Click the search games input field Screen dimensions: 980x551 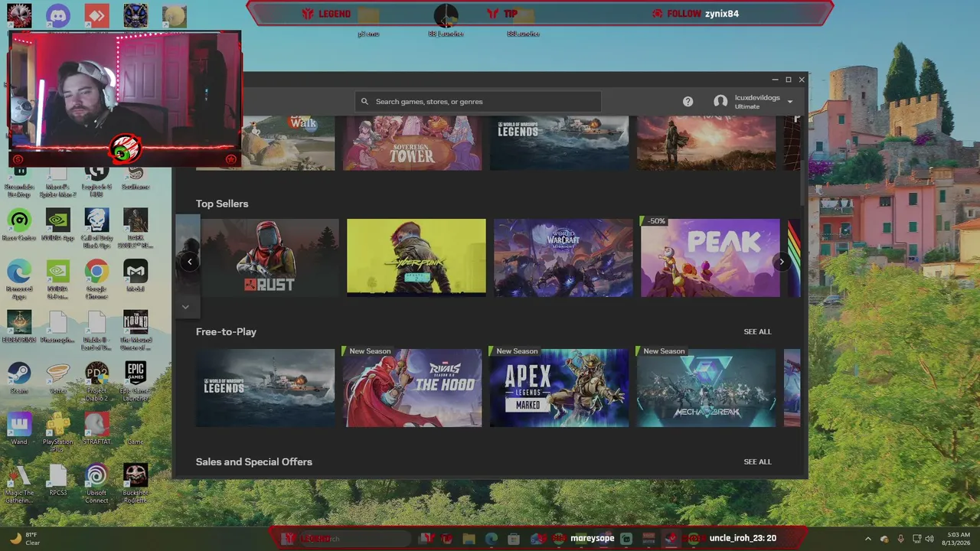[478, 101]
